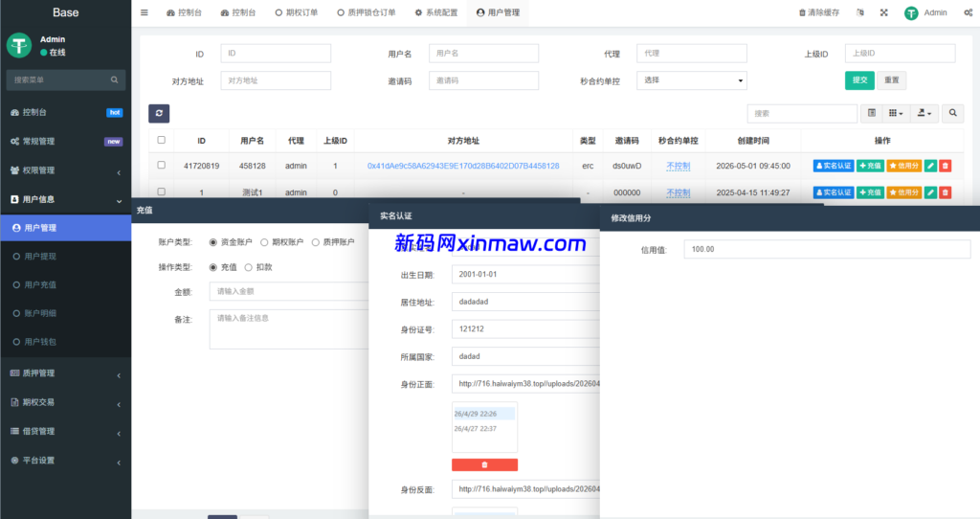The width and height of the screenshot is (980, 519).
Task: Click the 清除缓存 clear cache option
Action: [819, 12]
